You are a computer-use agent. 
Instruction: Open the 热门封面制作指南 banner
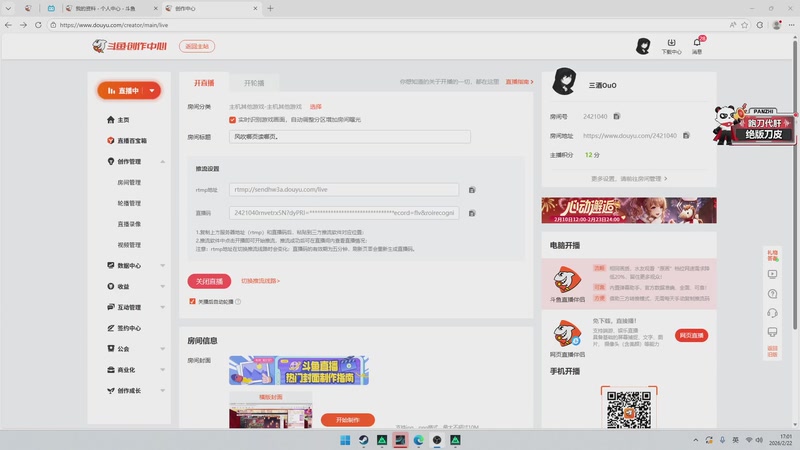pos(299,370)
